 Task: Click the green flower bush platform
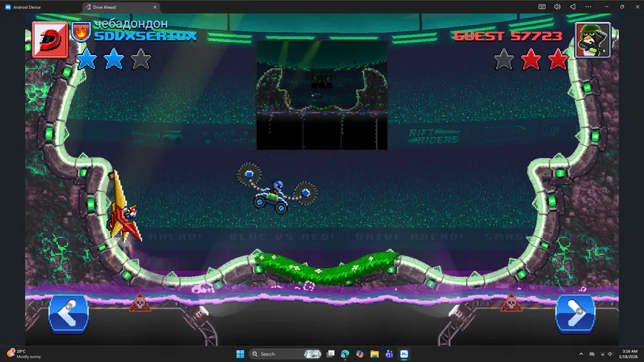point(326,268)
